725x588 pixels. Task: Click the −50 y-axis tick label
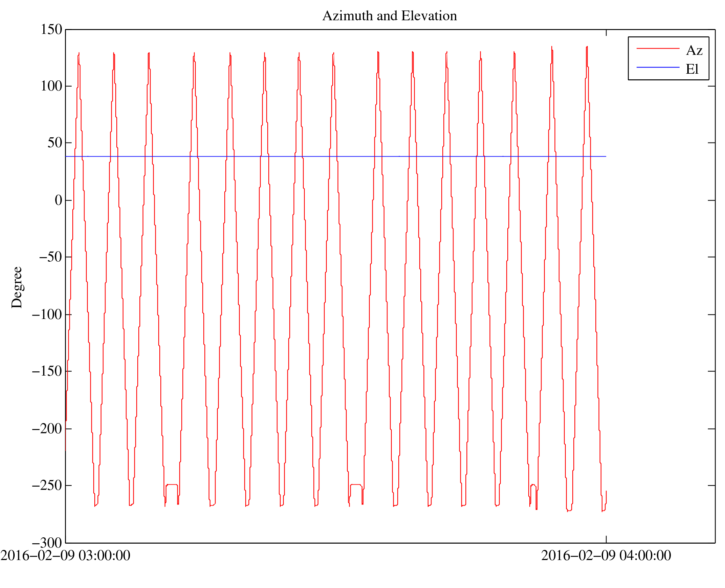tap(50, 257)
